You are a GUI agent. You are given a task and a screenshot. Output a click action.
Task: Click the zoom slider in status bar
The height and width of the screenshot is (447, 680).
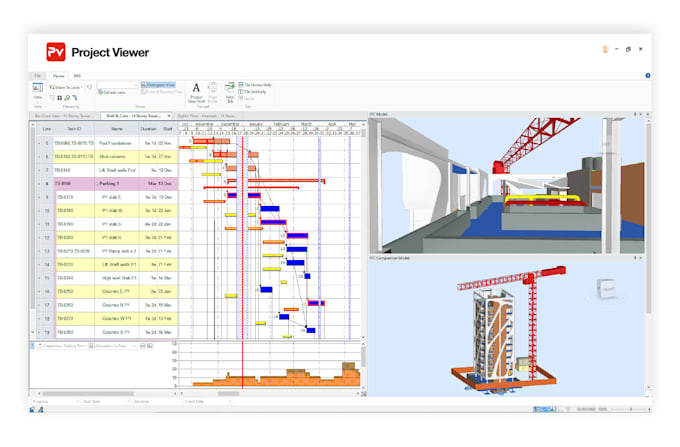click(x=631, y=409)
